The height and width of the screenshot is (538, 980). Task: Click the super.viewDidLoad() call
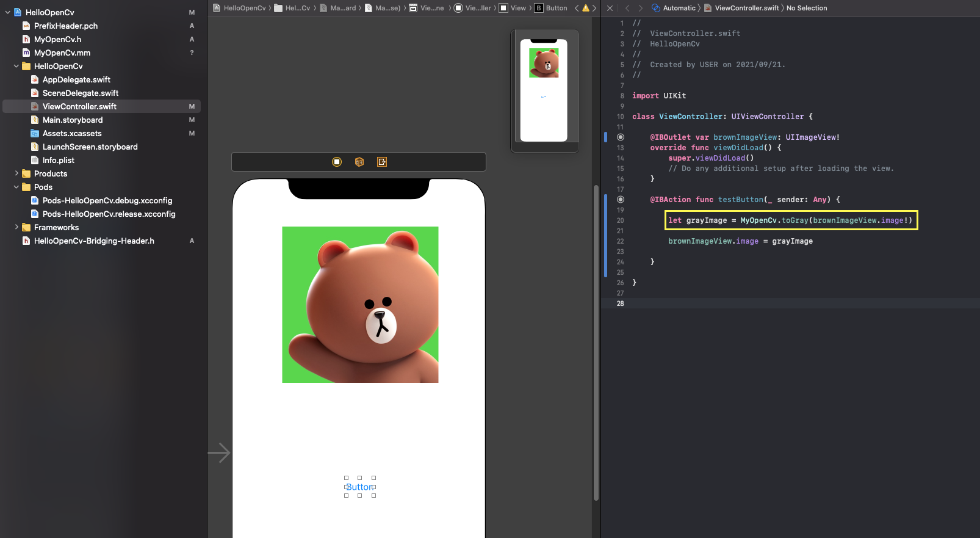[x=711, y=158]
